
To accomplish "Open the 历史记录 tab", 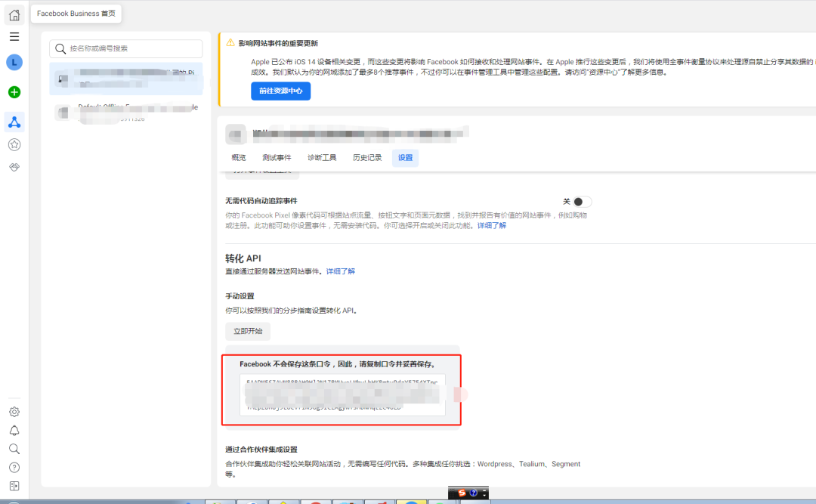I will point(367,158).
